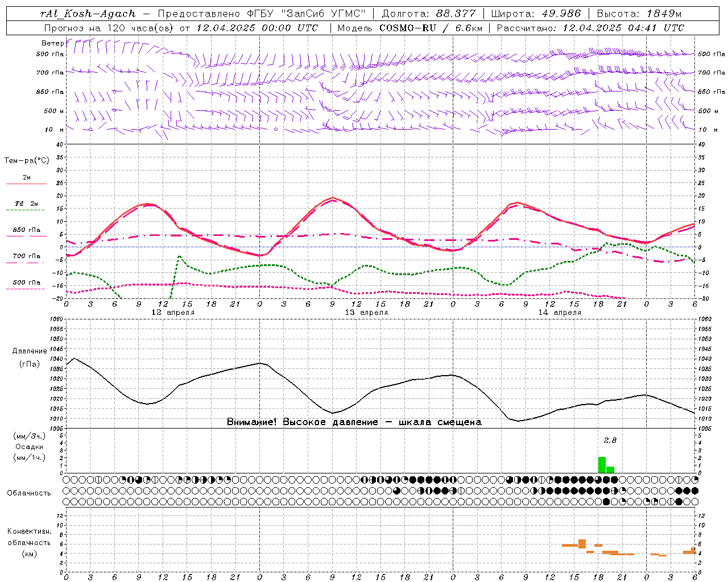Click the 2.8 precipitation total value

pos(610,440)
